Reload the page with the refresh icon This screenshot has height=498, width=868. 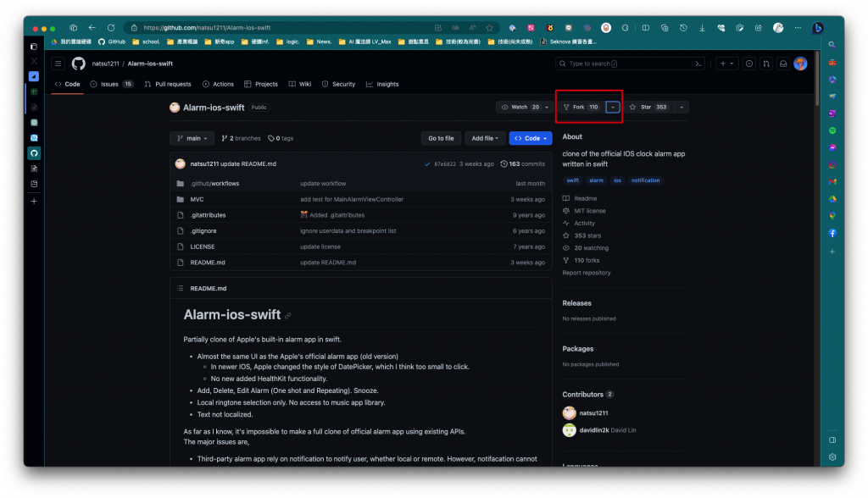(x=111, y=28)
